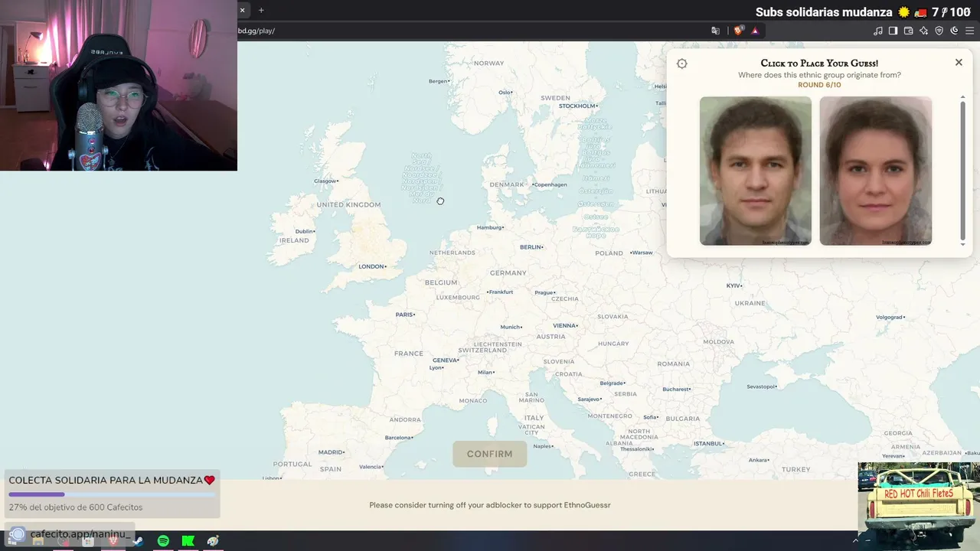Place a guess on the MADRID label
The height and width of the screenshot is (551, 980).
331,452
